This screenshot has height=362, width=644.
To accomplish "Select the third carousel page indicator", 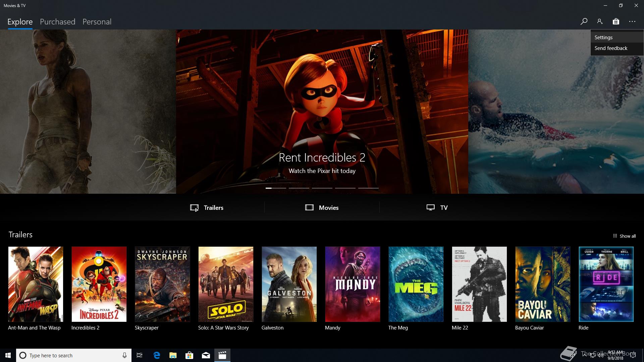I will pyautogui.click(x=322, y=188).
